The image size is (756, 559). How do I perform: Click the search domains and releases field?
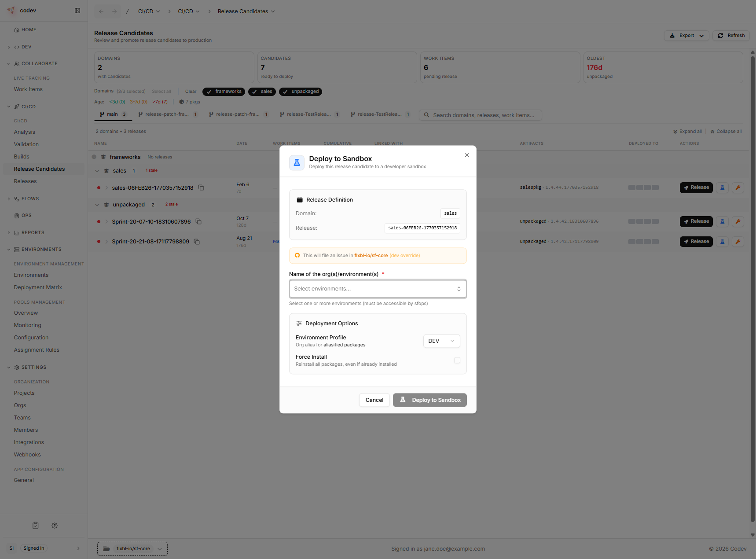[x=480, y=115]
